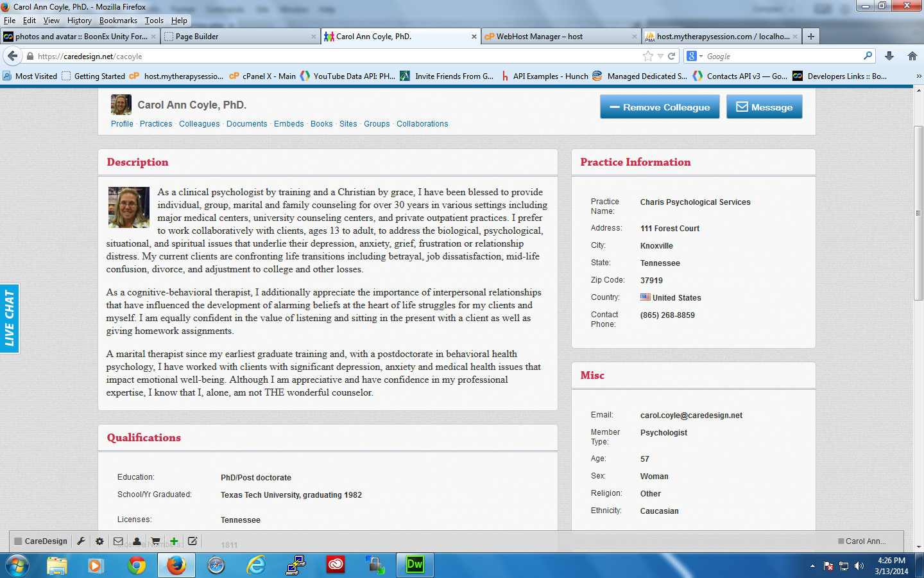Bookmark this page with the star icon
The image size is (924, 578).
tap(648, 56)
